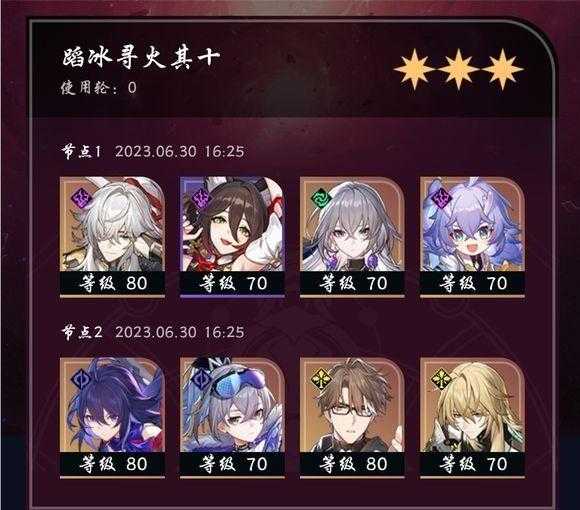Click the Lightning element icon on first Node 2 character

(x=81, y=379)
